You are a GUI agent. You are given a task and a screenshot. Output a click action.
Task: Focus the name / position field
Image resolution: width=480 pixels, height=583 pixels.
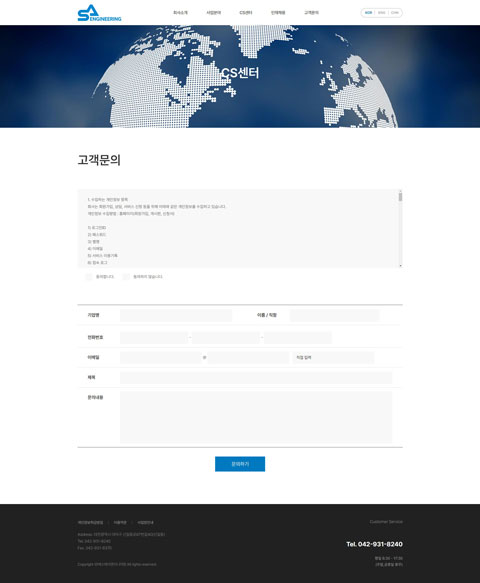pyautogui.click(x=334, y=315)
